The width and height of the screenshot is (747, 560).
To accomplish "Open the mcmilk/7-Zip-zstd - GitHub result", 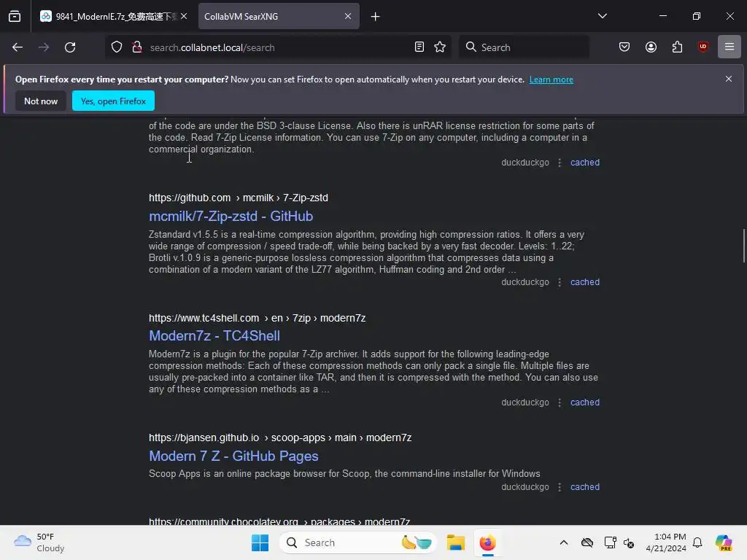I will (231, 216).
